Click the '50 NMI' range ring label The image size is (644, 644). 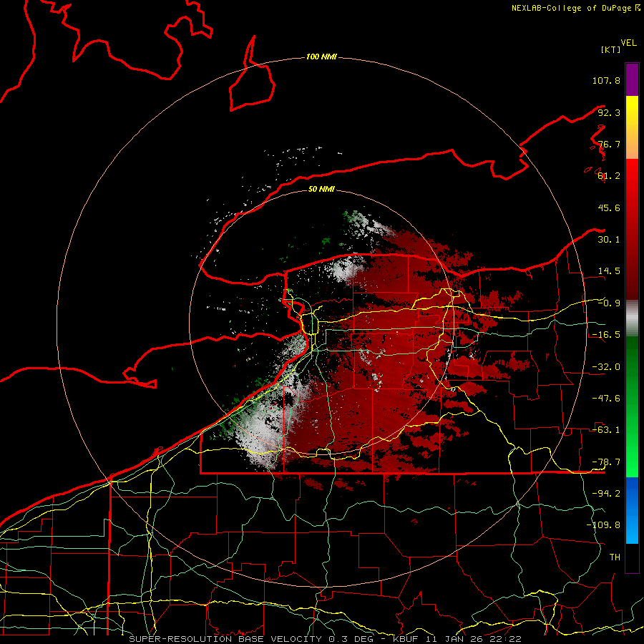coord(321,189)
